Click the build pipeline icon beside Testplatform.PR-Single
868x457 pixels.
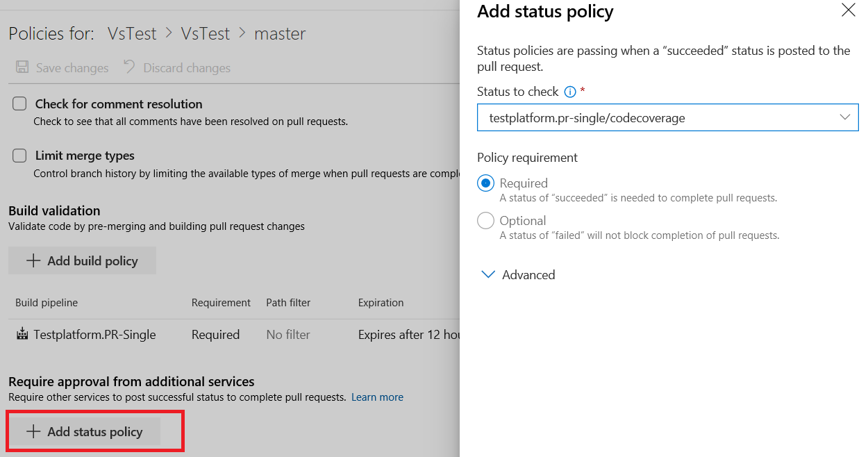click(x=22, y=334)
